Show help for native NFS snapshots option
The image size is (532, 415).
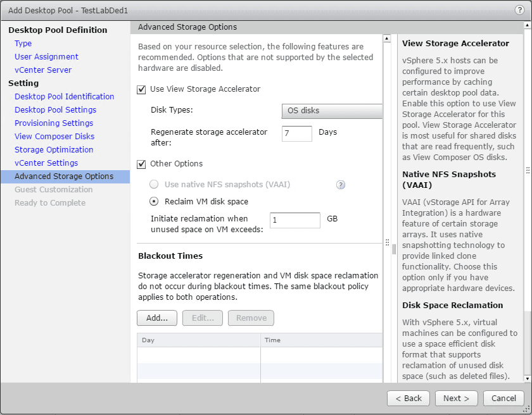coord(340,185)
